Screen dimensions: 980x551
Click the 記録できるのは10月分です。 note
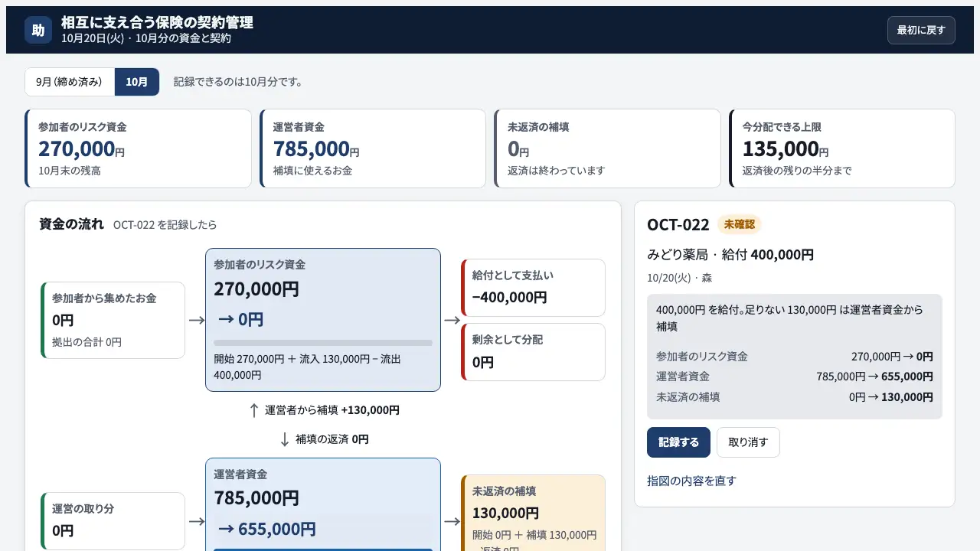click(x=238, y=82)
